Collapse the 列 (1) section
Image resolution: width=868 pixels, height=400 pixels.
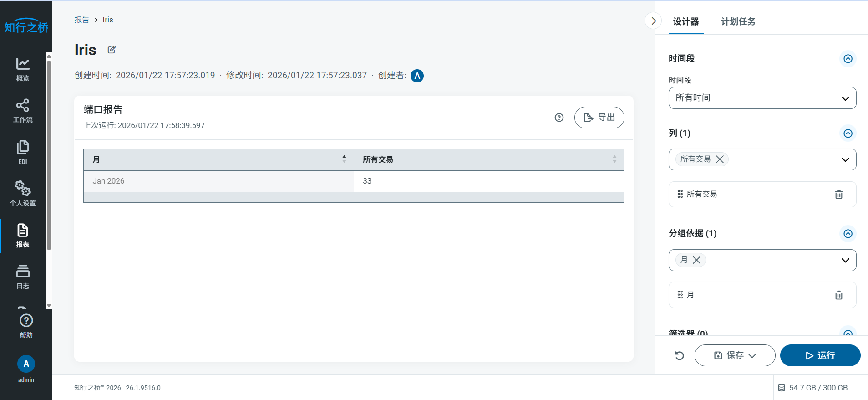coord(848,133)
